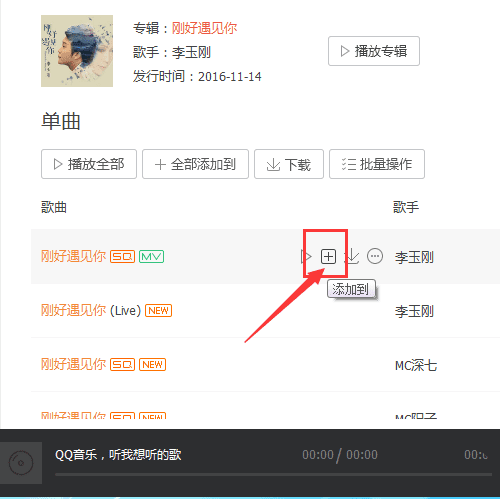Click the NEW badge on the Live version
The height and width of the screenshot is (499, 500).
[x=158, y=311]
